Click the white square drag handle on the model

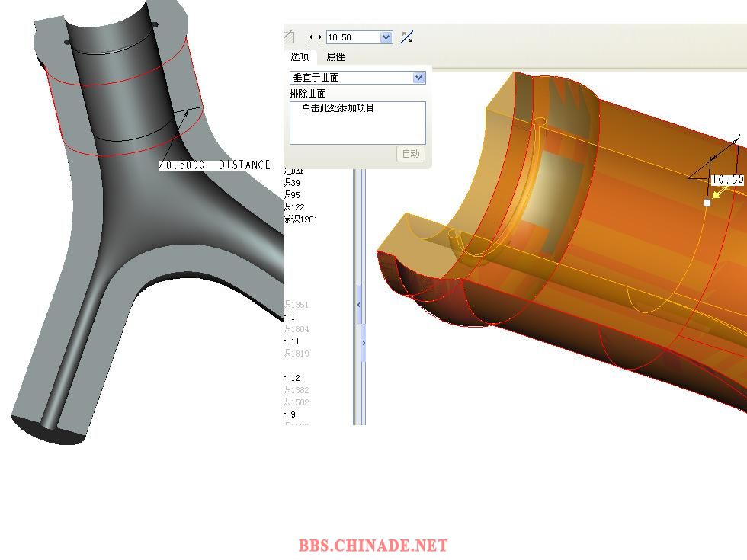pos(707,203)
